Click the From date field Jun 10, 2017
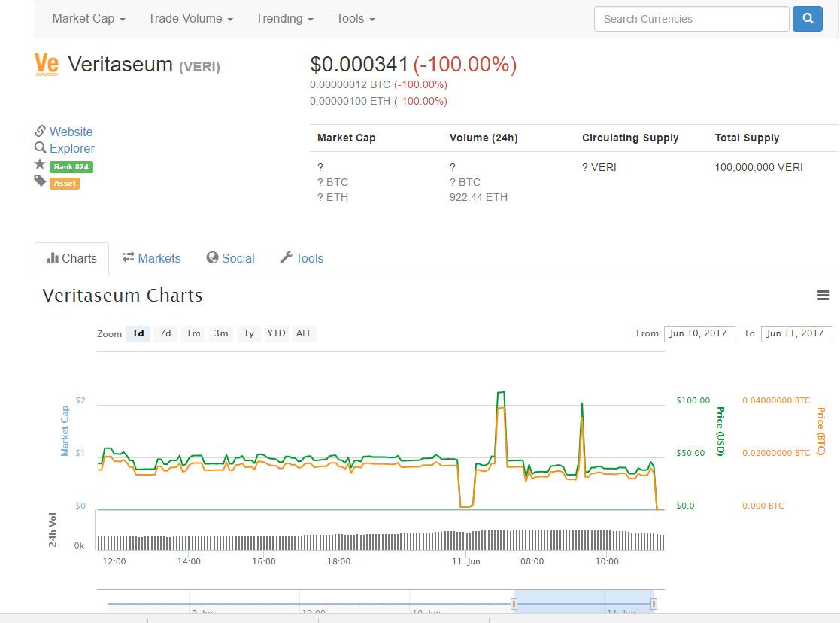This screenshot has width=840, height=623. coord(699,333)
